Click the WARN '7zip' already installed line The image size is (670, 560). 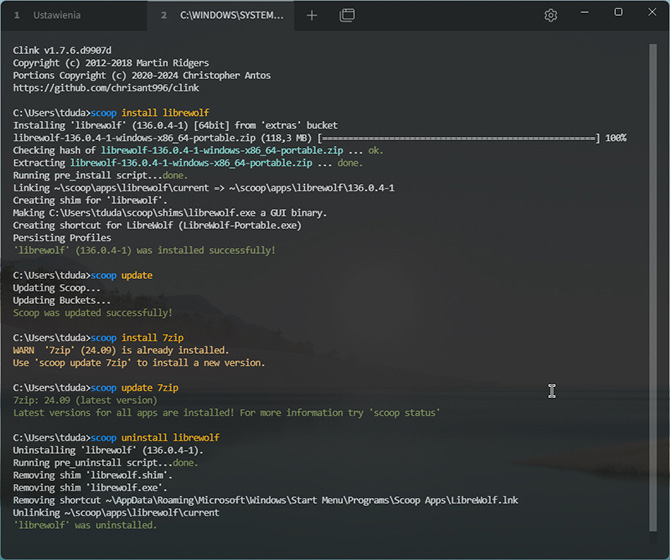click(x=121, y=350)
